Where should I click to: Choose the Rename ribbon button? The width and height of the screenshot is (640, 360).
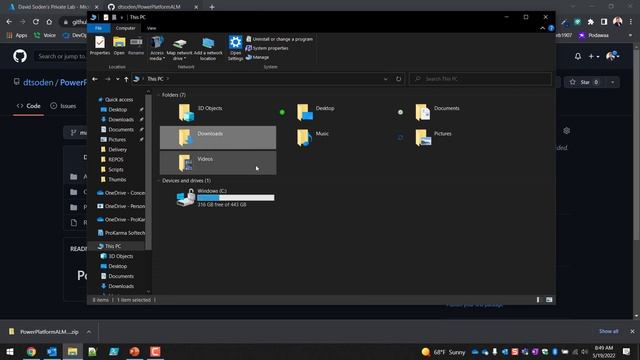[136, 45]
